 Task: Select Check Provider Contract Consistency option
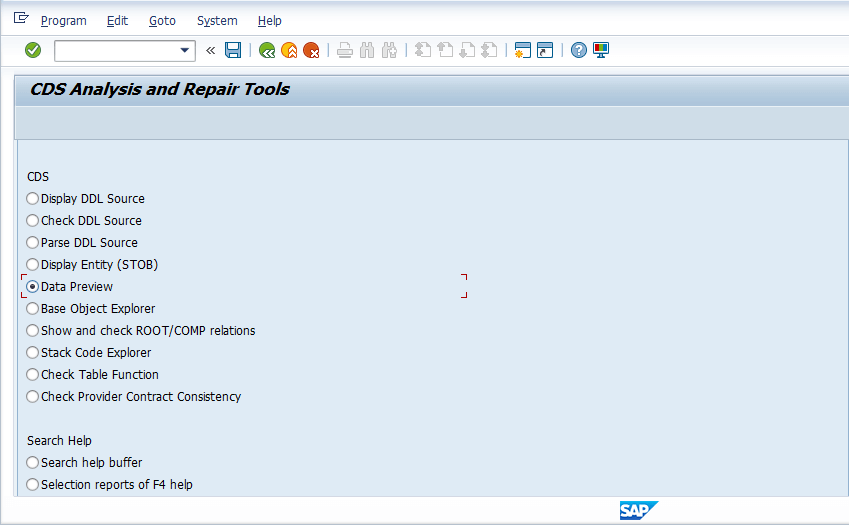coord(32,397)
